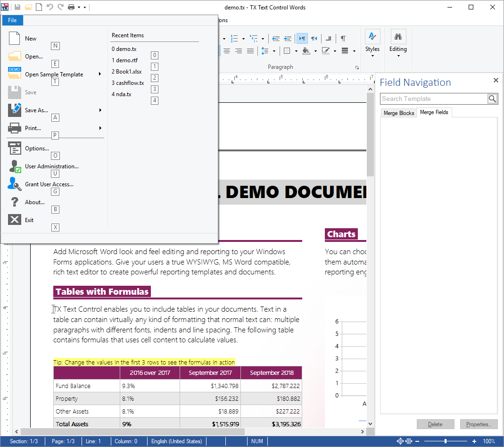Switch to the Merge Blocks tab
The width and height of the screenshot is (504, 447).
pyautogui.click(x=398, y=113)
